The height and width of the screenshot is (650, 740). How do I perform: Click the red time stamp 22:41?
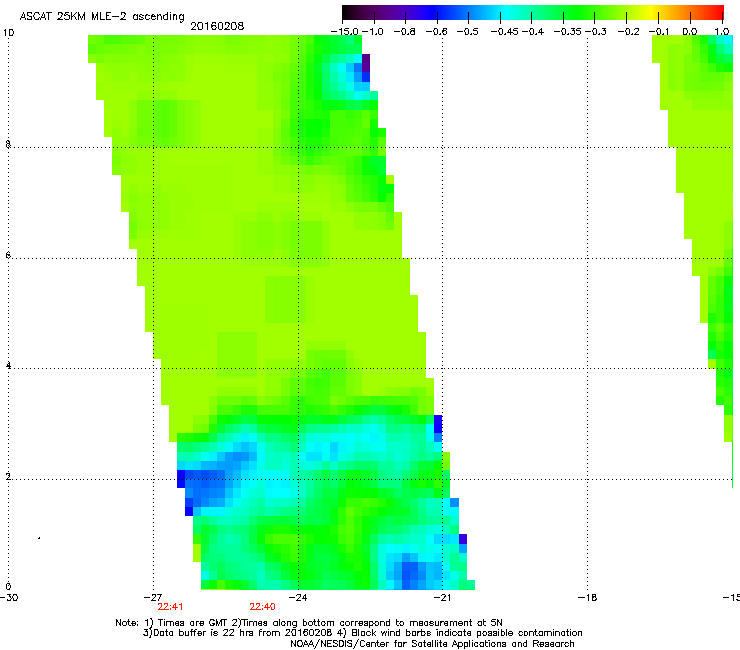[170, 607]
